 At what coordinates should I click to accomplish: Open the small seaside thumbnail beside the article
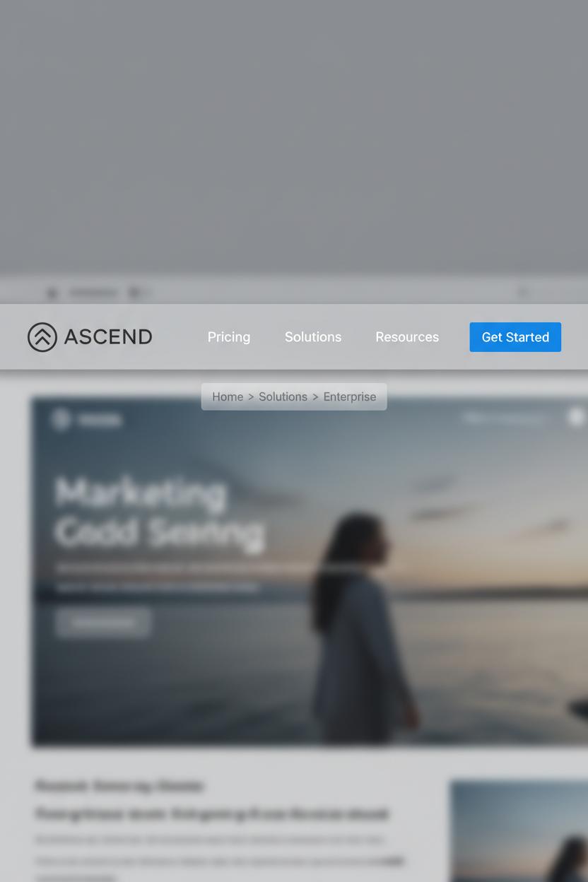pyautogui.click(x=519, y=831)
